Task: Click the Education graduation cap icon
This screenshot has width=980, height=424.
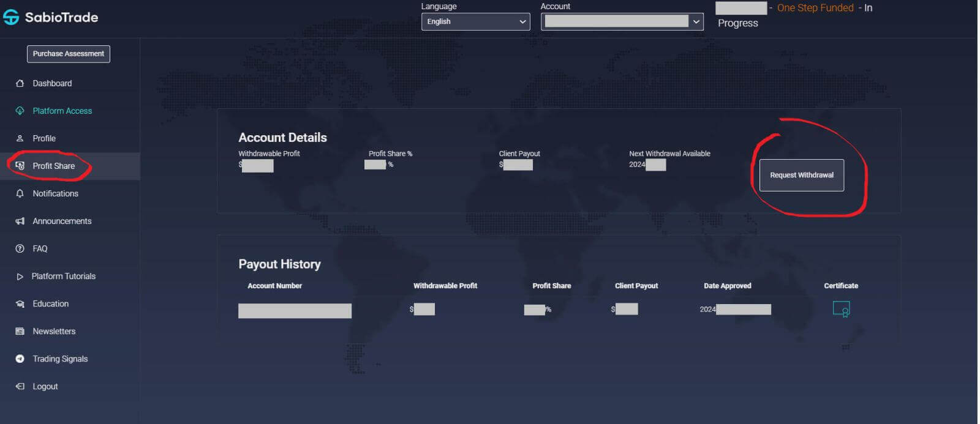Action: coord(20,303)
